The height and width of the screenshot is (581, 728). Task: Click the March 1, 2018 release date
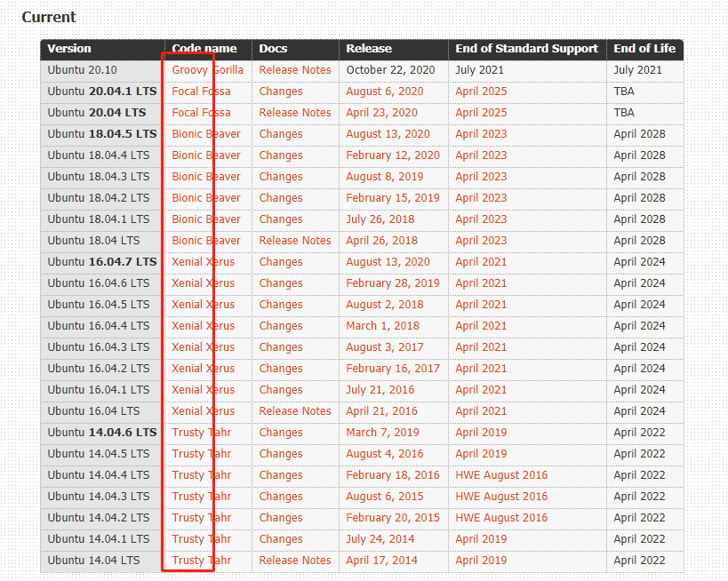[x=382, y=326]
